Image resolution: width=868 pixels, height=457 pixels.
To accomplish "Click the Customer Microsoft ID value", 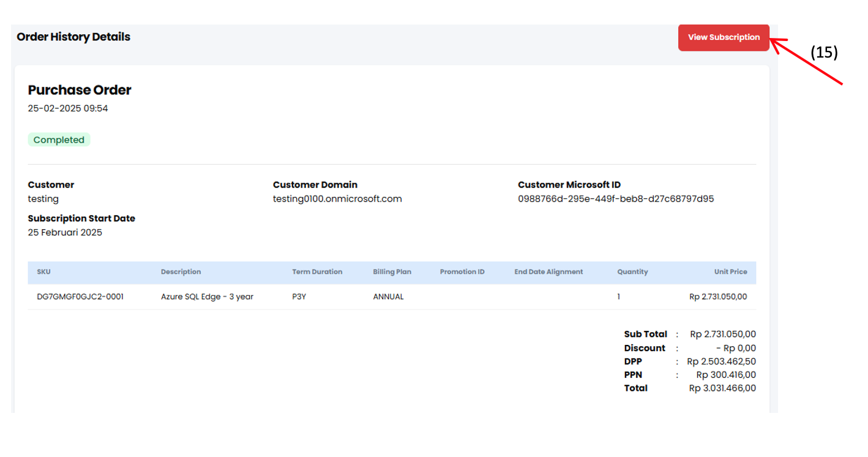I will pos(616,199).
